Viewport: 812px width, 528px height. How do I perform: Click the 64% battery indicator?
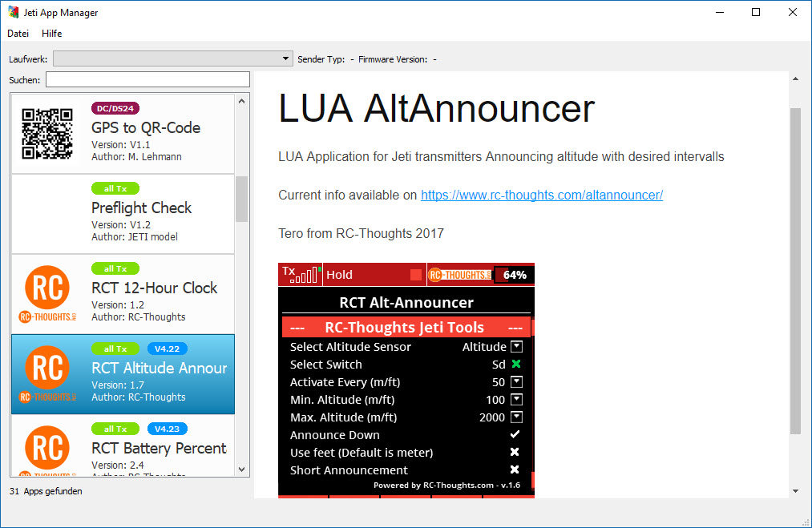coord(515,275)
